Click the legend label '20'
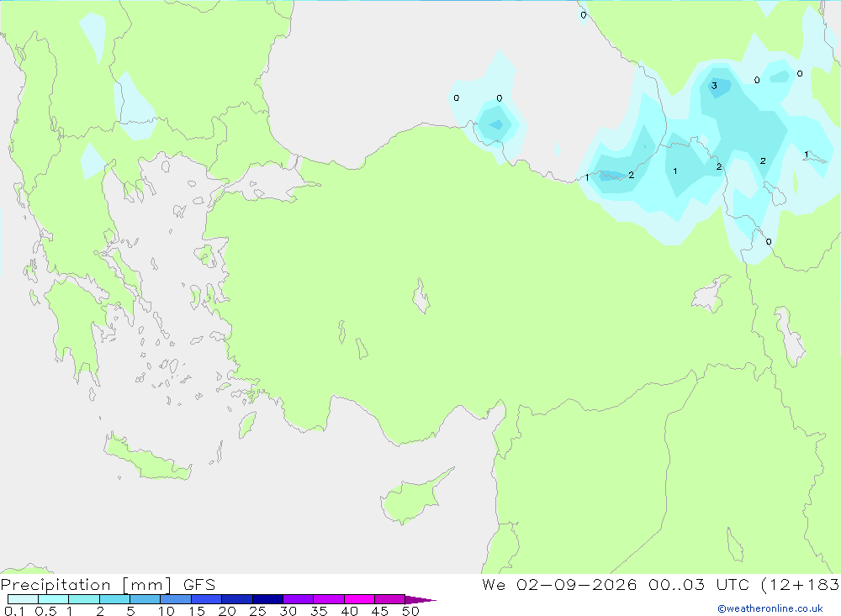This screenshot has width=841, height=616. [x=227, y=611]
